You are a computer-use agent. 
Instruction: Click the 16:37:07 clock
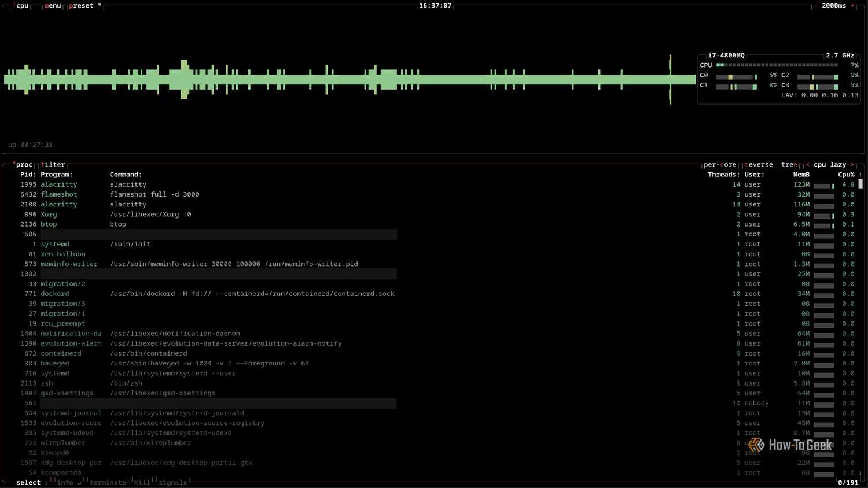[x=435, y=6]
